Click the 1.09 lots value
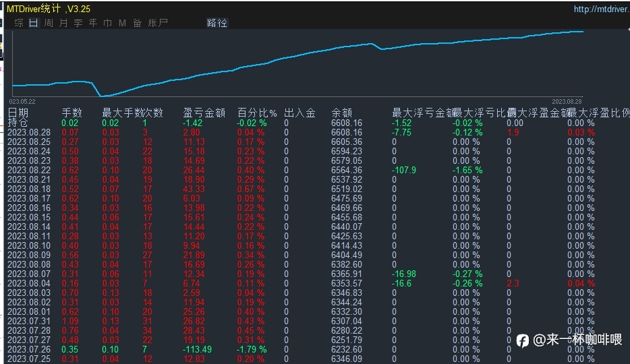 [x=70, y=321]
